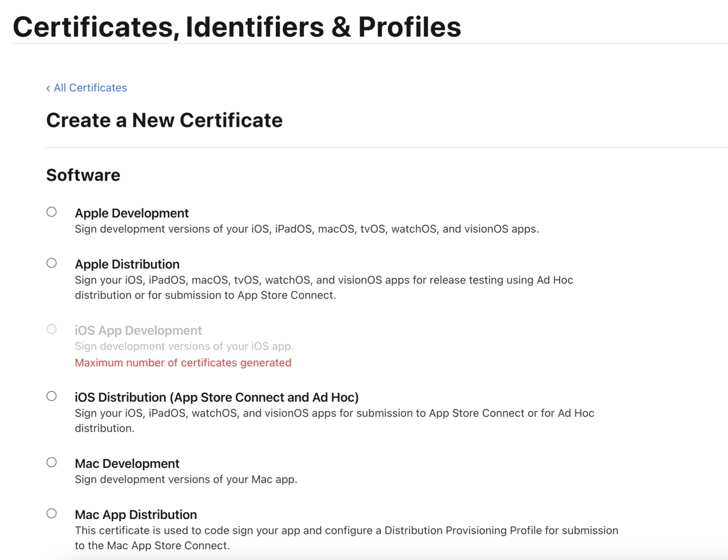The width and height of the screenshot is (728, 560).
Task: Click the Software section heading
Action: pos(83,175)
